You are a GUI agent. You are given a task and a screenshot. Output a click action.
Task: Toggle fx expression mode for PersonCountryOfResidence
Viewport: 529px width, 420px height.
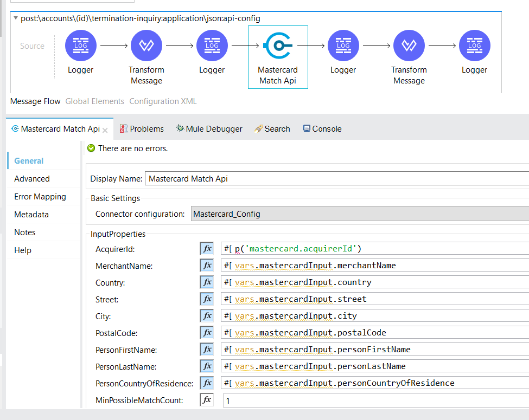207,383
